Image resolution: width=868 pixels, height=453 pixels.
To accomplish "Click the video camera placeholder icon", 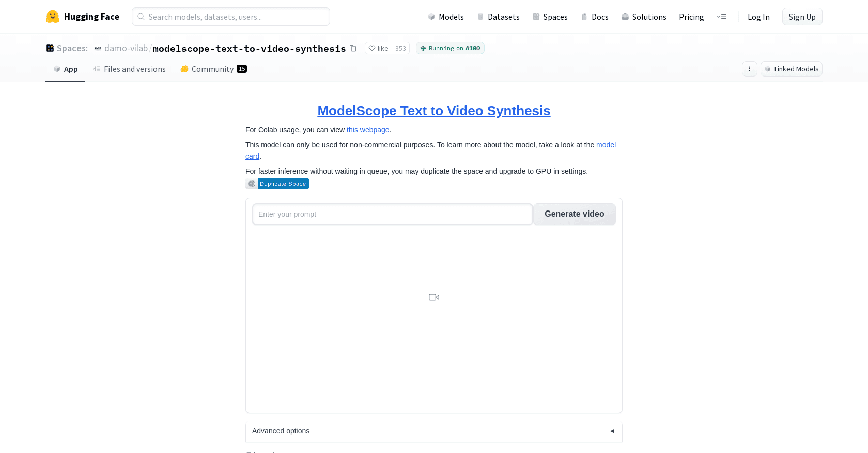I will (434, 297).
